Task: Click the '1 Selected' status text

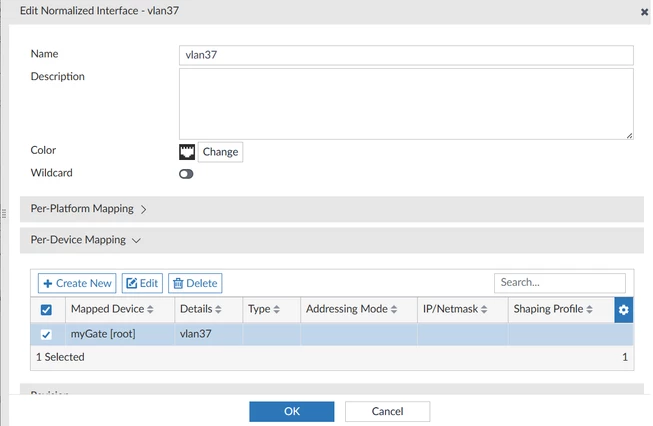Action: pos(60,357)
